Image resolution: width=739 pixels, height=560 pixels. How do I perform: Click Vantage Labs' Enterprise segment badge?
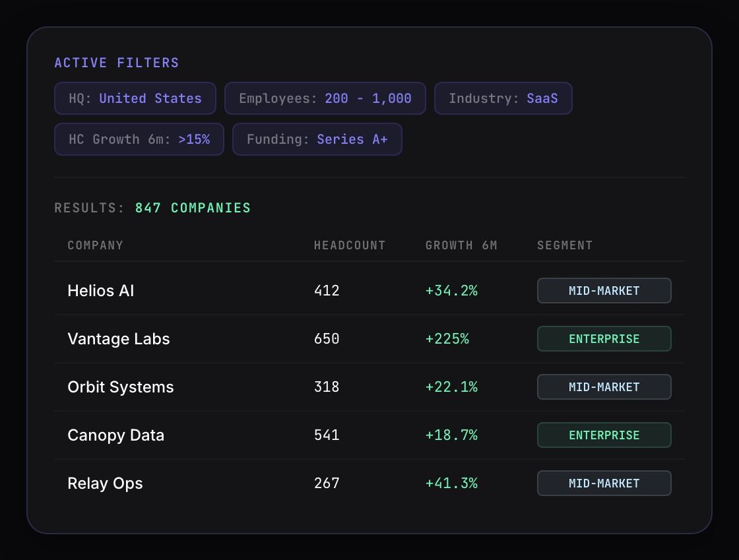click(x=604, y=338)
